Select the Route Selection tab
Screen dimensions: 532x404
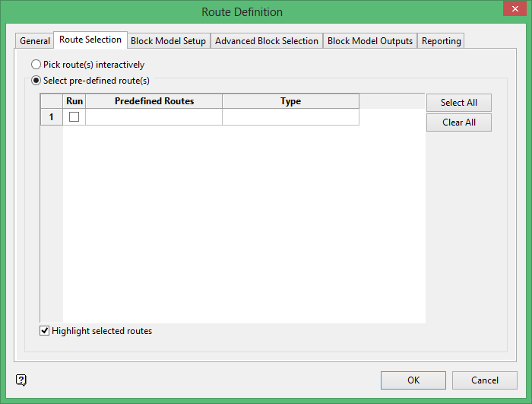[x=90, y=40]
